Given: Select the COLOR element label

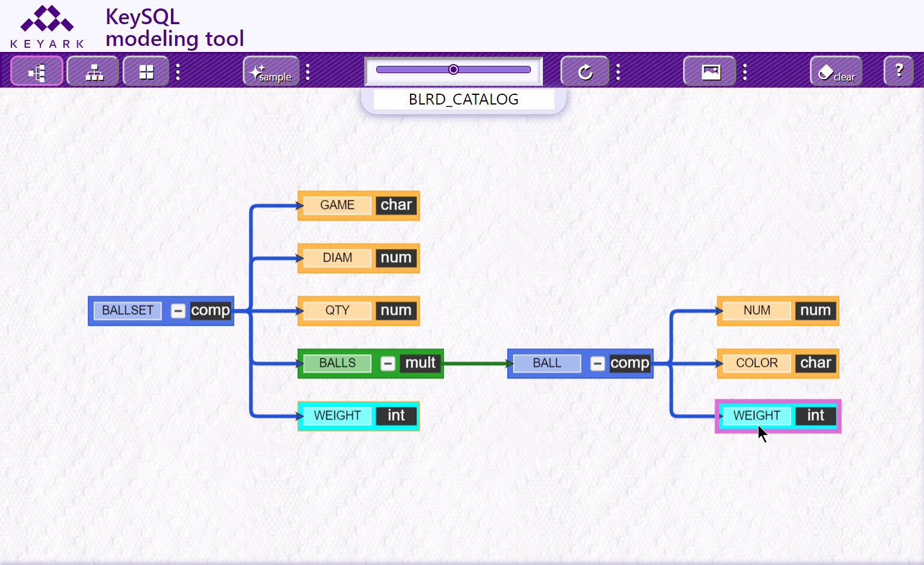Looking at the screenshot, I should (757, 363).
